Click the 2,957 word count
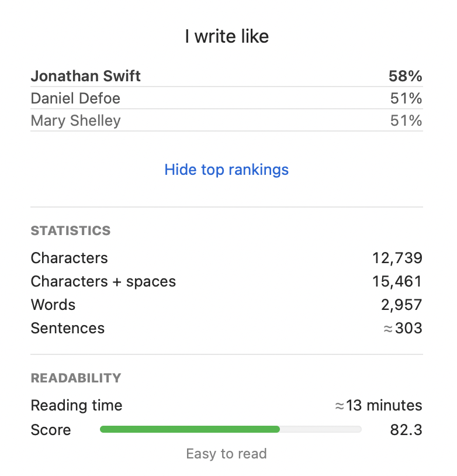This screenshot has height=476, width=457. (401, 305)
